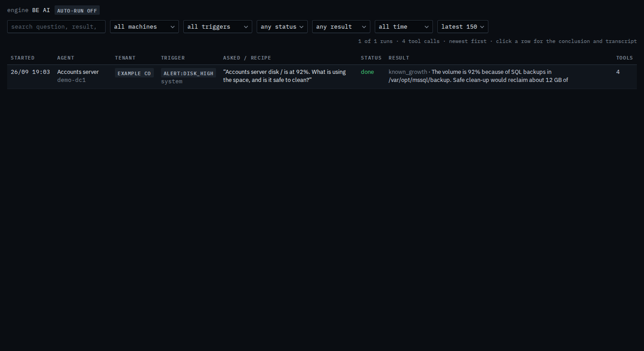Select the Accounts server agent name
The height and width of the screenshot is (351, 644).
point(78,72)
